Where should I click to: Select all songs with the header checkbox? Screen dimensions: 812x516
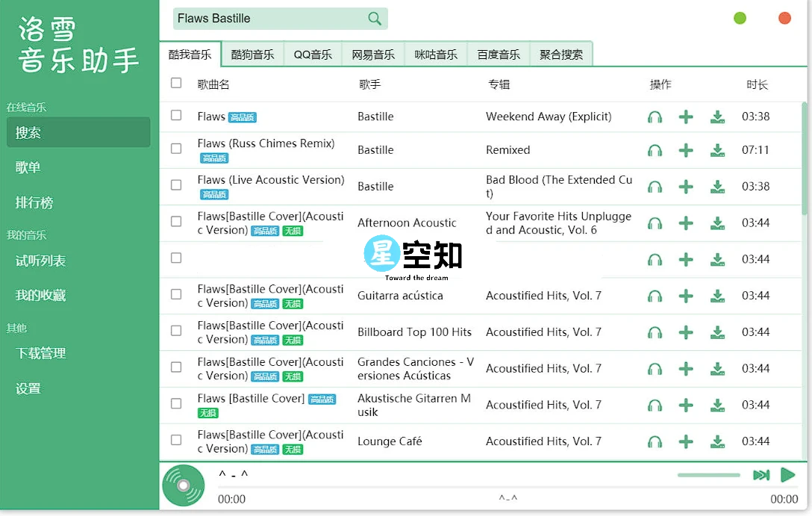[176, 84]
